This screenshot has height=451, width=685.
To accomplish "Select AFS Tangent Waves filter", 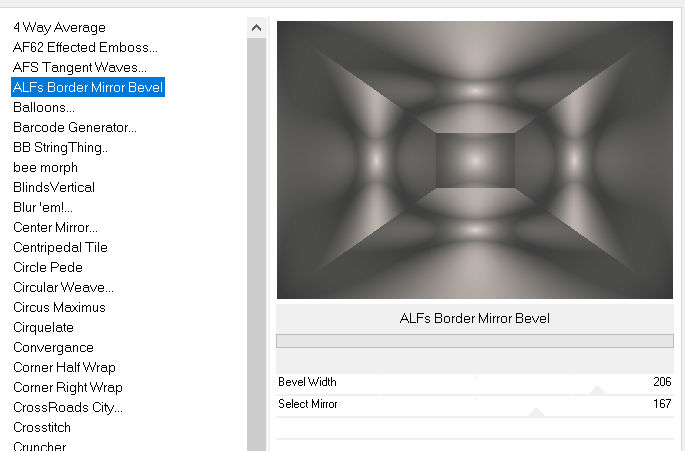I will (80, 67).
